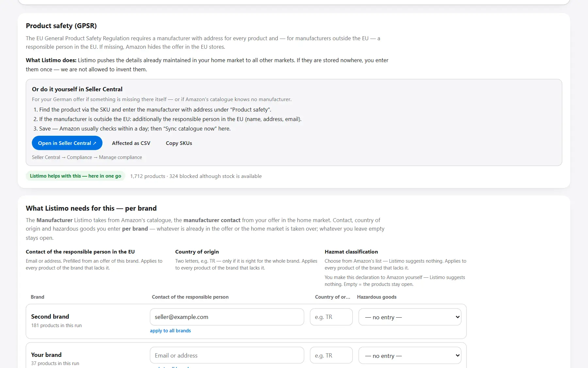Click 'Your brand' row name
Image resolution: width=588 pixels, height=368 pixels.
[x=46, y=355]
